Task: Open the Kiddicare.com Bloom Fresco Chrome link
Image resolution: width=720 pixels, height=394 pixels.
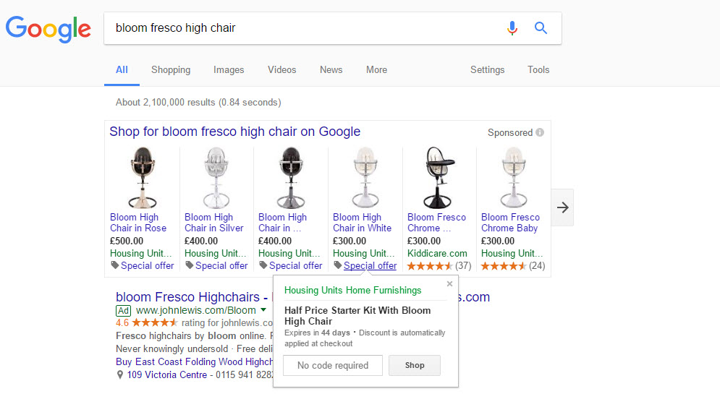Action: tap(437, 222)
